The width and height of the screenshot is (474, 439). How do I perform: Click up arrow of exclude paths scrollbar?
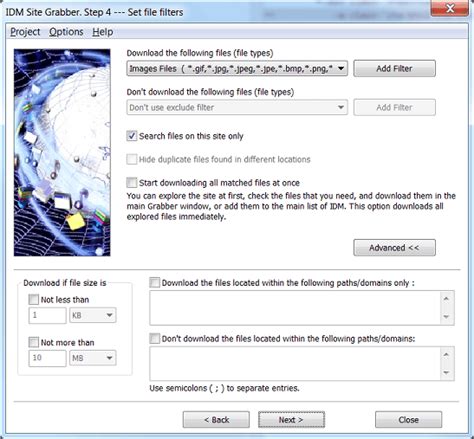pyautogui.click(x=447, y=355)
